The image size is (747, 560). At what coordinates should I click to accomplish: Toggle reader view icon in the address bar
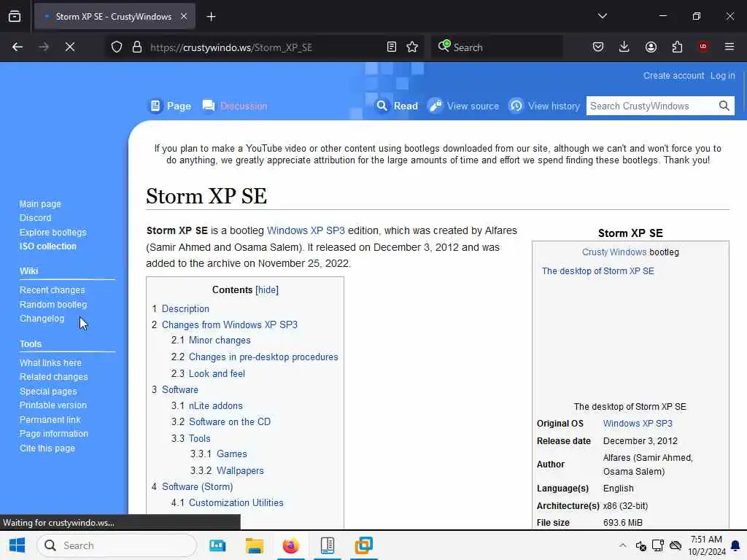392,47
